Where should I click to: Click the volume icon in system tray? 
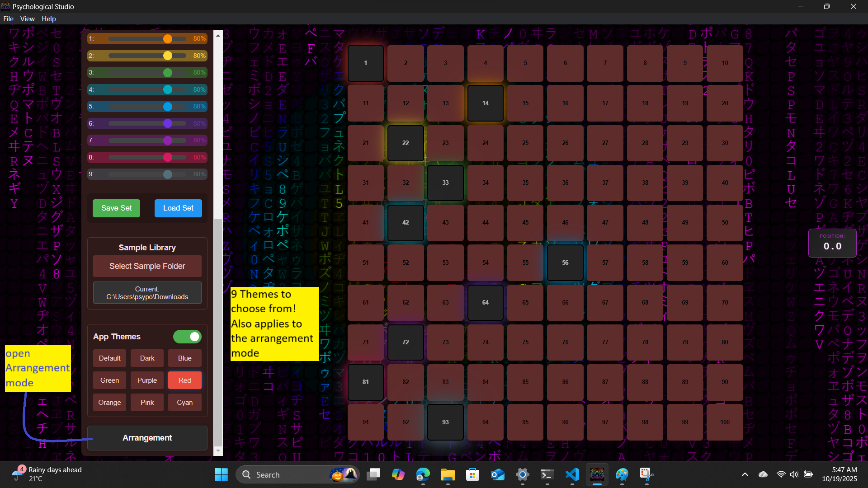coord(794,474)
